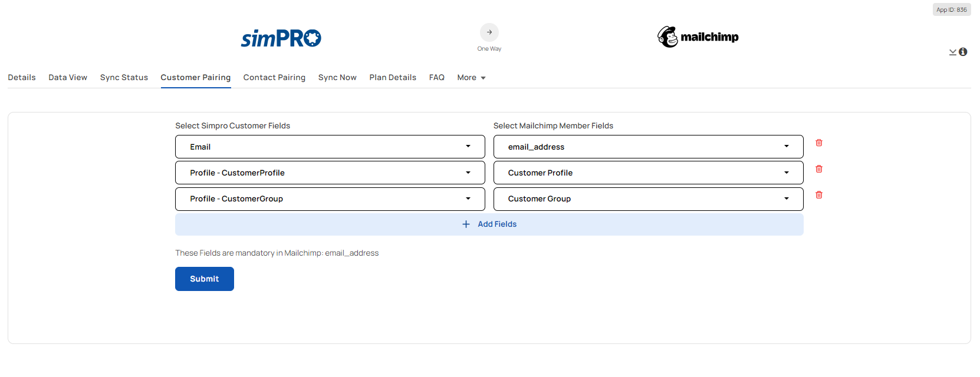The width and height of the screenshot is (980, 377).
Task: Open the Email Simpro field dropdown
Action: tap(330, 147)
